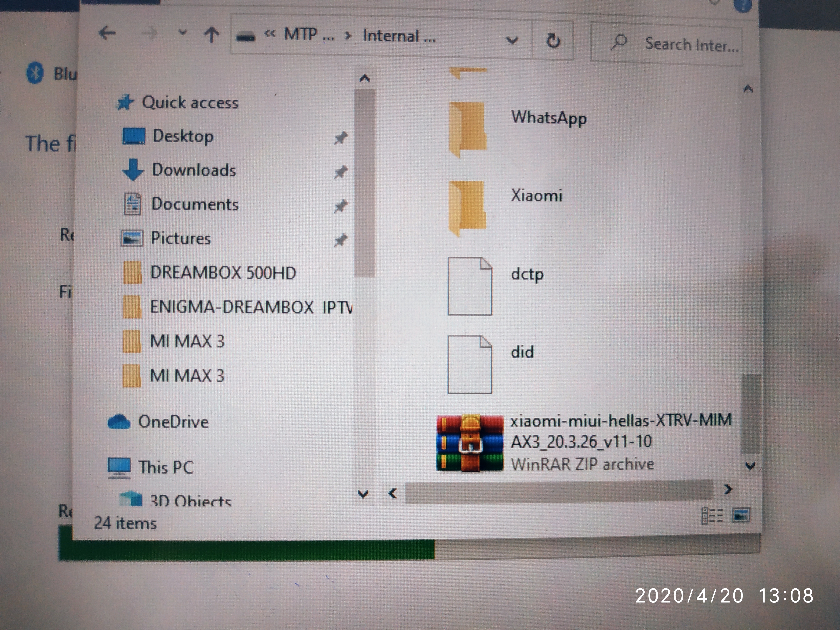Select OneDrive in the navigation pane

[173, 422]
